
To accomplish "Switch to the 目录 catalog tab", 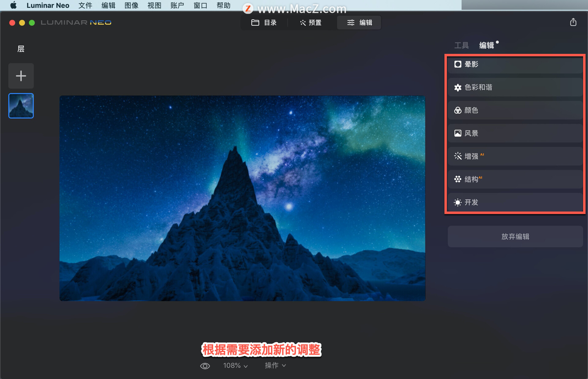I will (264, 23).
